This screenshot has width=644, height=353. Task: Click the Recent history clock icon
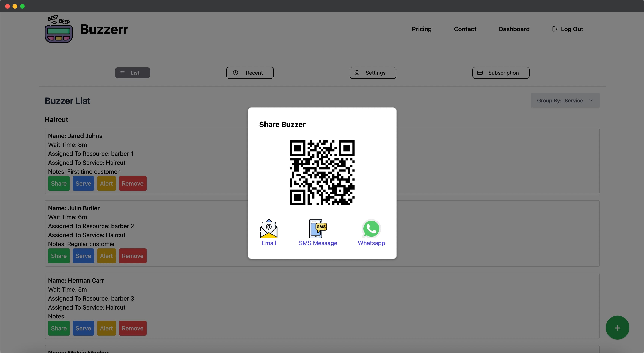click(x=235, y=73)
